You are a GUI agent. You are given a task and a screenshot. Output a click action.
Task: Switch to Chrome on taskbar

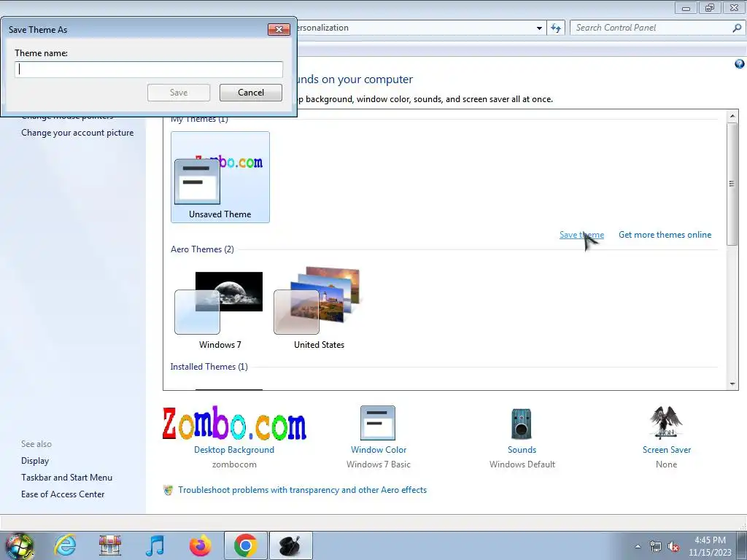click(245, 545)
